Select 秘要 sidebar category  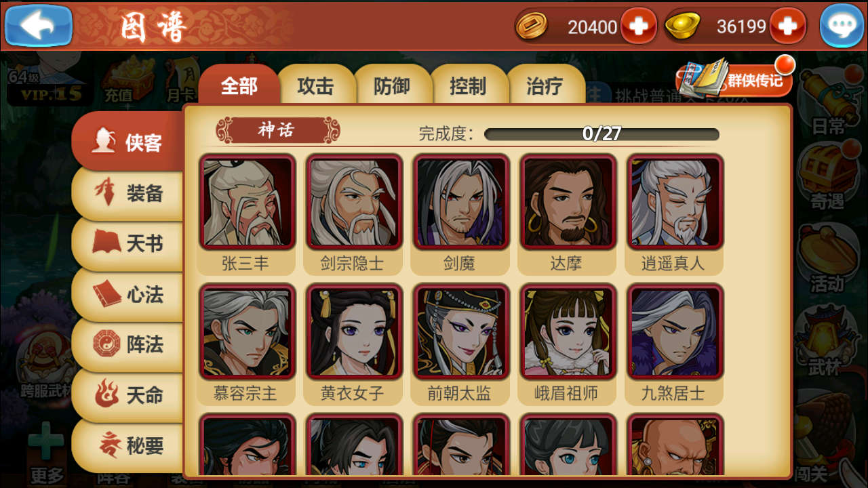tap(129, 445)
